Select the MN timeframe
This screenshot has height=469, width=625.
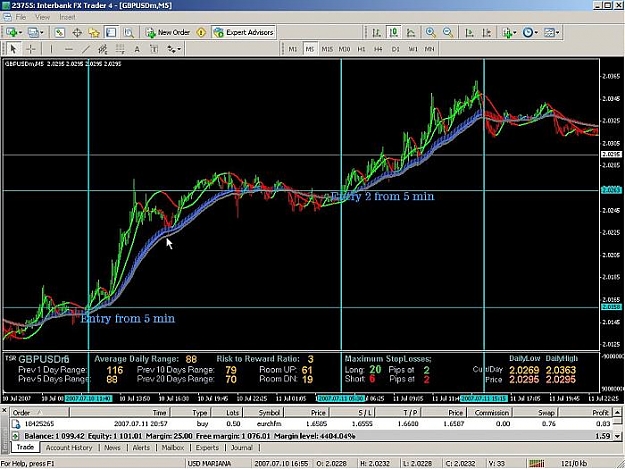tap(429, 49)
